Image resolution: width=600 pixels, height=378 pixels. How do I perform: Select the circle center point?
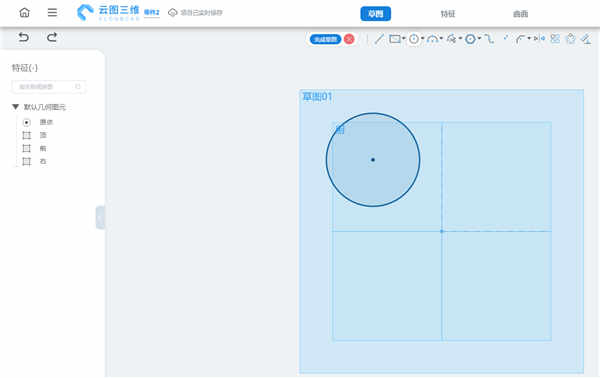click(373, 160)
